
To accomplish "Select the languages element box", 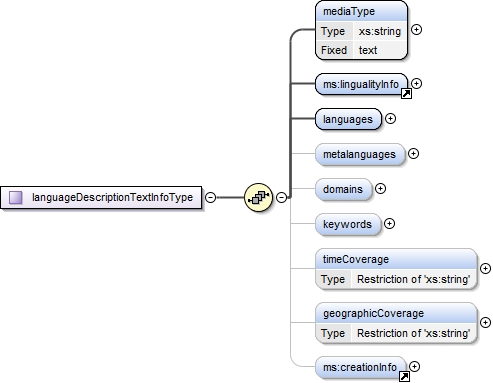I will click(348, 119).
